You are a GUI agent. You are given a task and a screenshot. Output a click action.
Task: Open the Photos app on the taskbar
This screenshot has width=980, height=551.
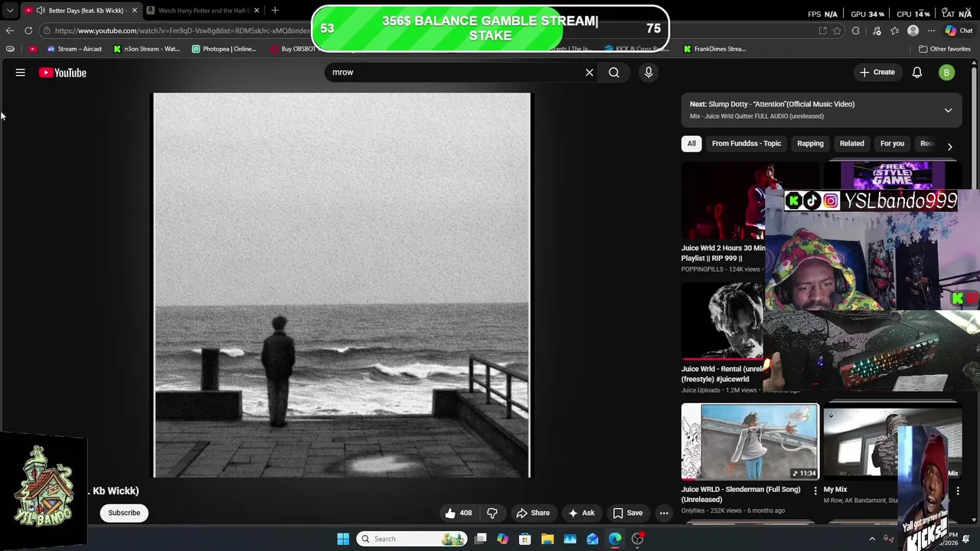click(x=570, y=539)
